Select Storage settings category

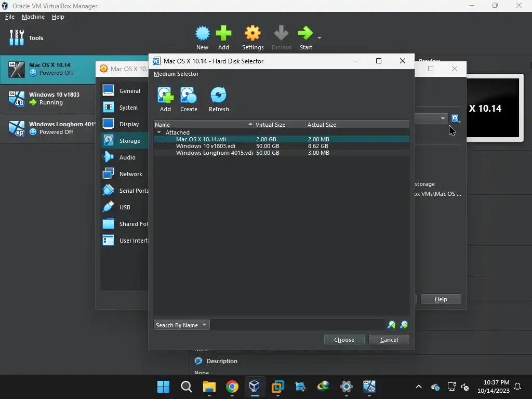pyautogui.click(x=125, y=140)
